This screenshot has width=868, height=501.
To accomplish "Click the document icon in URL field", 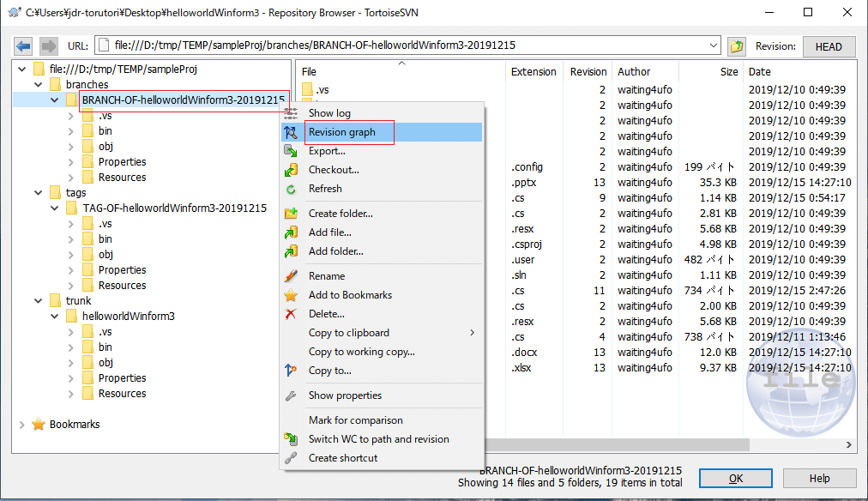I will (x=103, y=45).
